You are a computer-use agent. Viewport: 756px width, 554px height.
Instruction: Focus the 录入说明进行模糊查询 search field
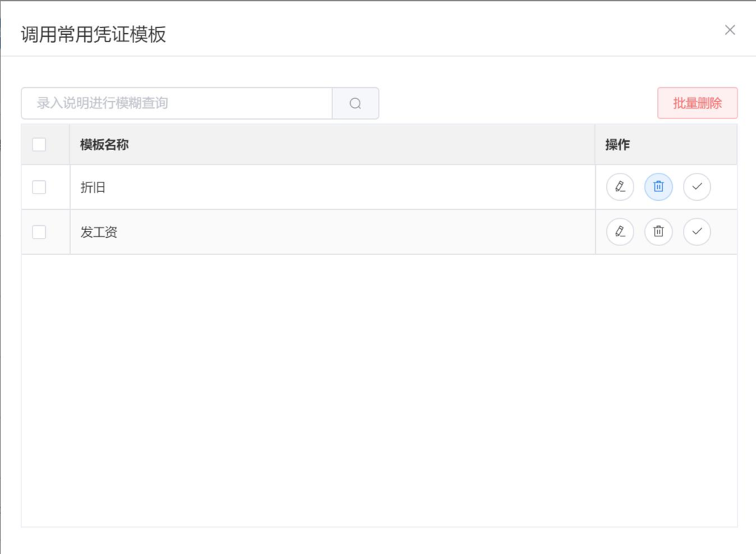coord(177,103)
